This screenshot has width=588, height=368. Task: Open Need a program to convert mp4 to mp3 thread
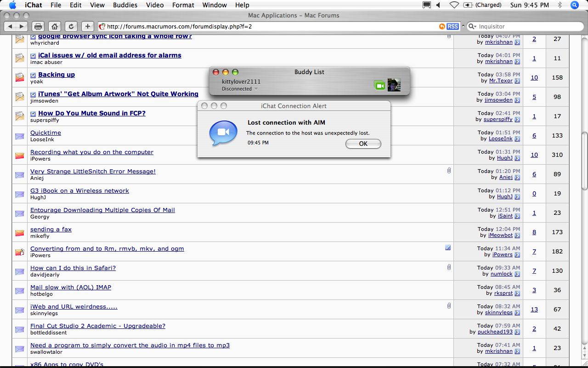[130, 345]
